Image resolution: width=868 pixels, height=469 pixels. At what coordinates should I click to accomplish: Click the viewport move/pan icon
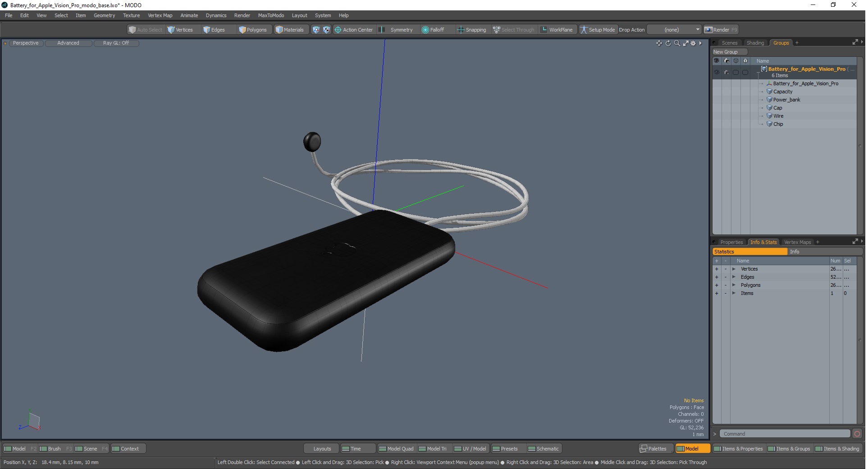click(659, 43)
